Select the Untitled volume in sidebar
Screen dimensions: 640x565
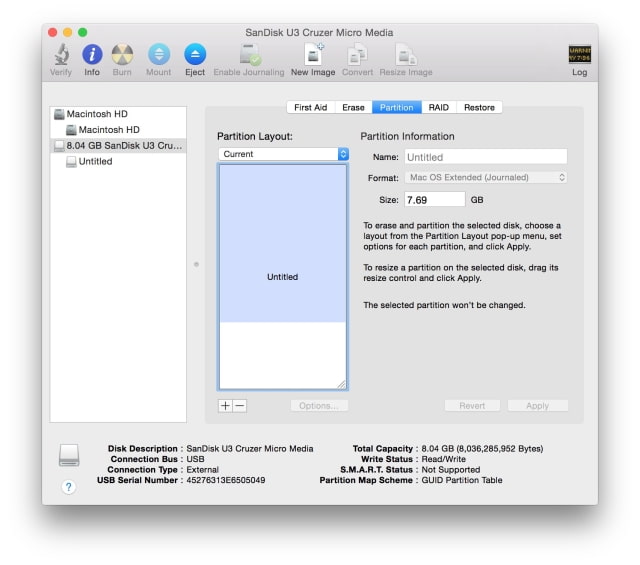(x=118, y=162)
